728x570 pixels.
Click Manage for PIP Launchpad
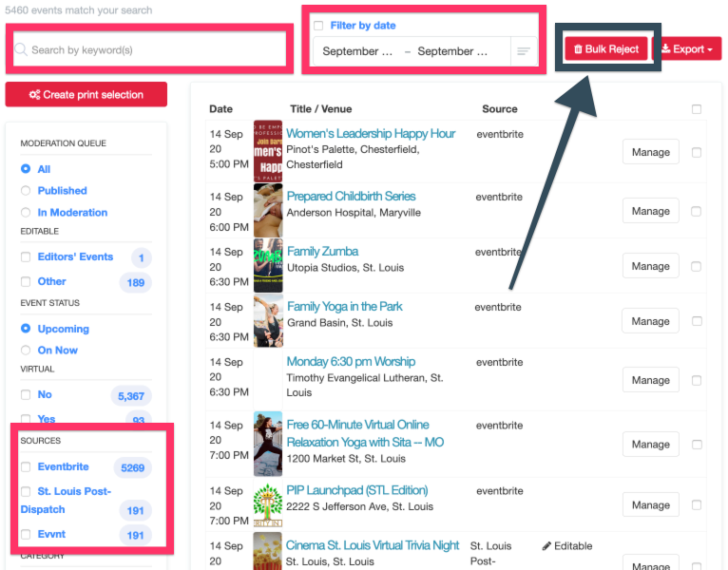(x=650, y=505)
